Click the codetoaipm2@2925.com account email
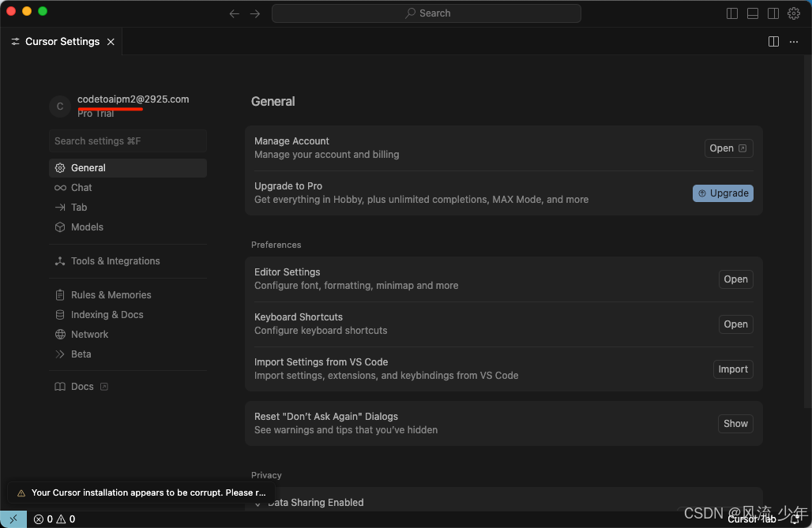The width and height of the screenshot is (812, 528). [133, 99]
